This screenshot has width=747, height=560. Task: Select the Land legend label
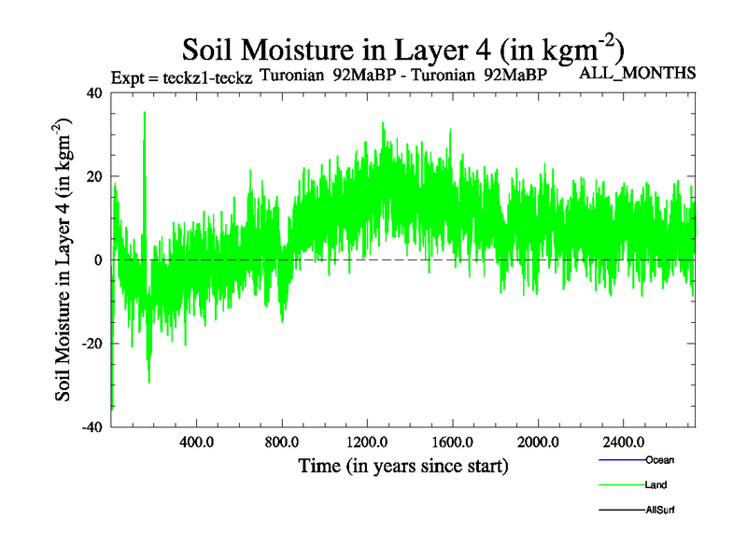(x=655, y=485)
